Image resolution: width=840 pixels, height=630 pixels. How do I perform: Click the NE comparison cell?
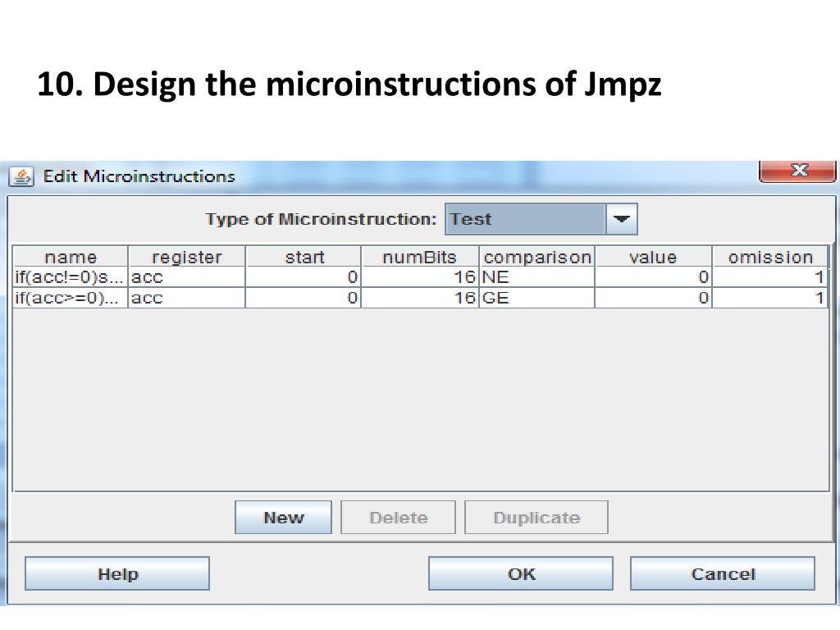[536, 277]
